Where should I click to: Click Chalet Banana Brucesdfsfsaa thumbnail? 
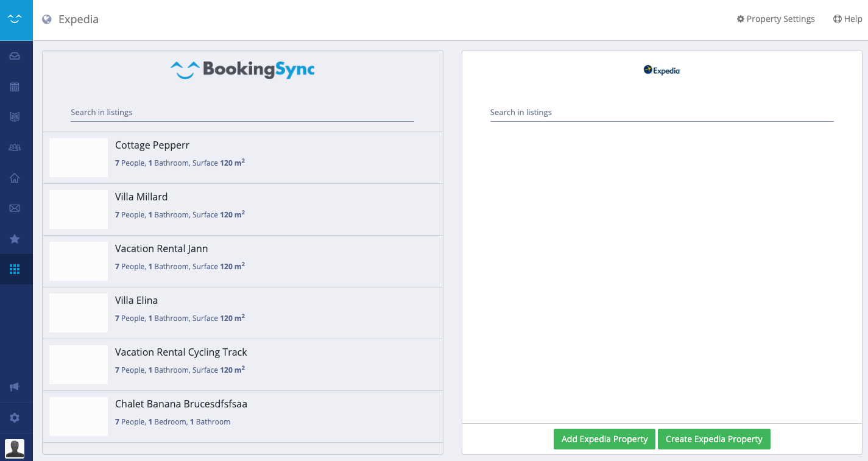(79, 417)
